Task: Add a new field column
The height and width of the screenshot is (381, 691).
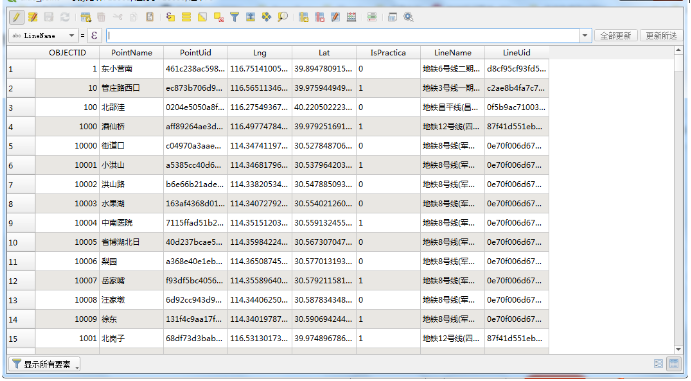Action: [x=303, y=17]
